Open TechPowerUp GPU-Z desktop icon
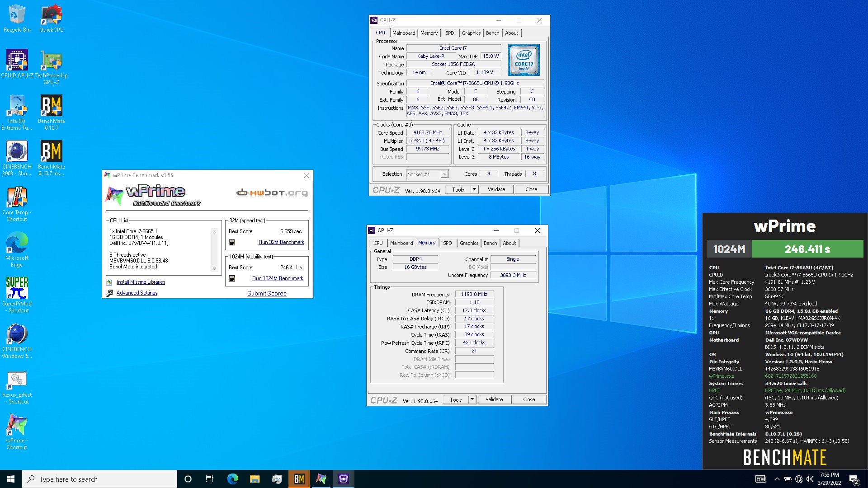Viewport: 868px width, 488px height. click(51, 67)
